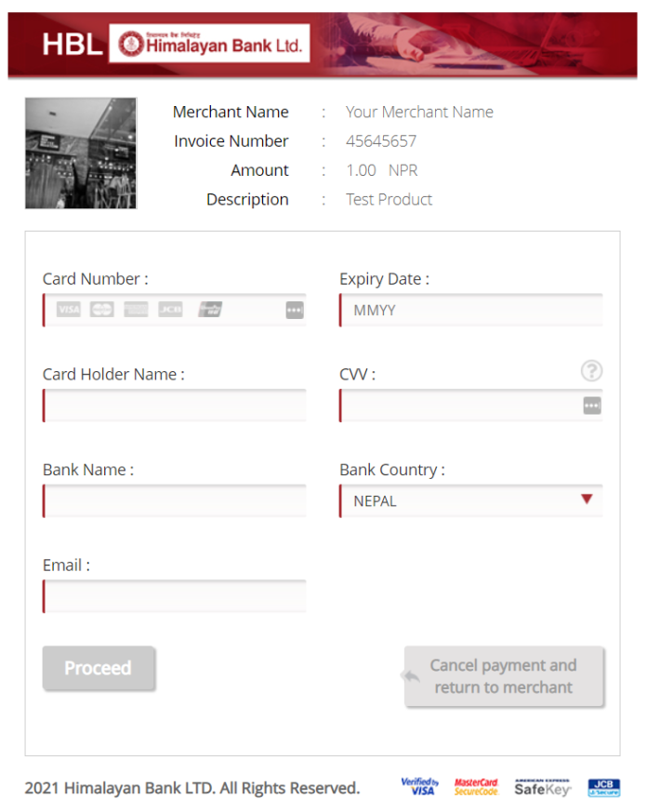Click the Mastercard icon in Card Number field
647x812 pixels.
[x=102, y=310]
